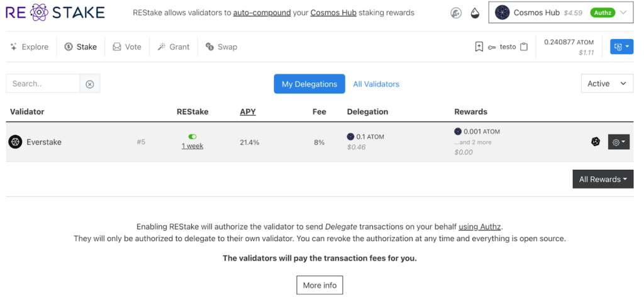Image resolution: width=644 pixels, height=297 pixels.
Task: Go to the Vote section
Action: (127, 47)
